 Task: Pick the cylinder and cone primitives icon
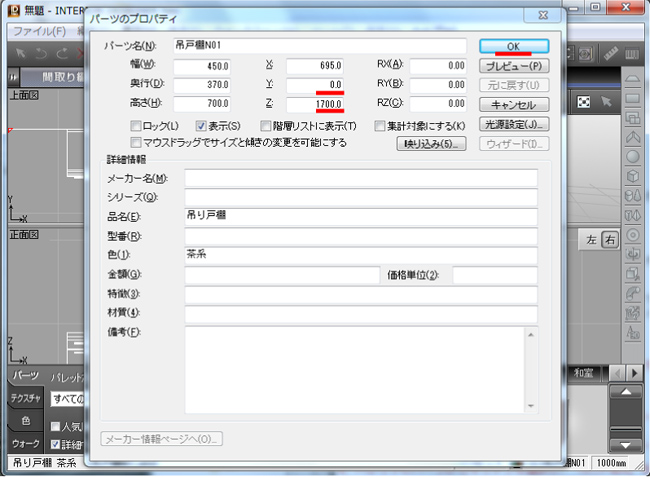pos(633,195)
